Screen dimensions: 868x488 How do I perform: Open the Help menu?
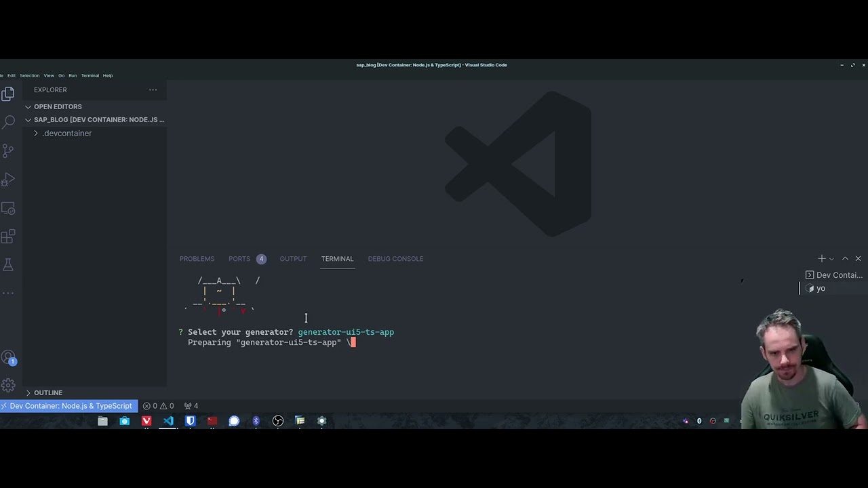pyautogui.click(x=108, y=75)
